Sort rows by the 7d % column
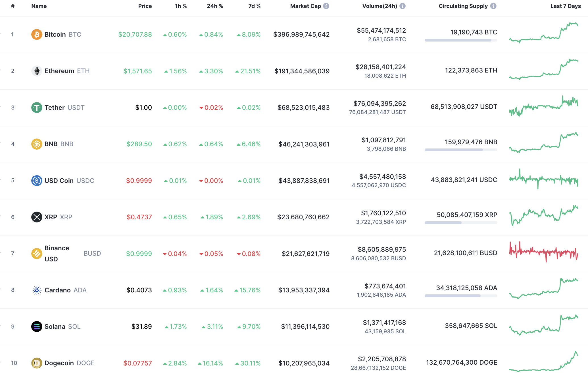The height and width of the screenshot is (380, 588). tap(254, 6)
